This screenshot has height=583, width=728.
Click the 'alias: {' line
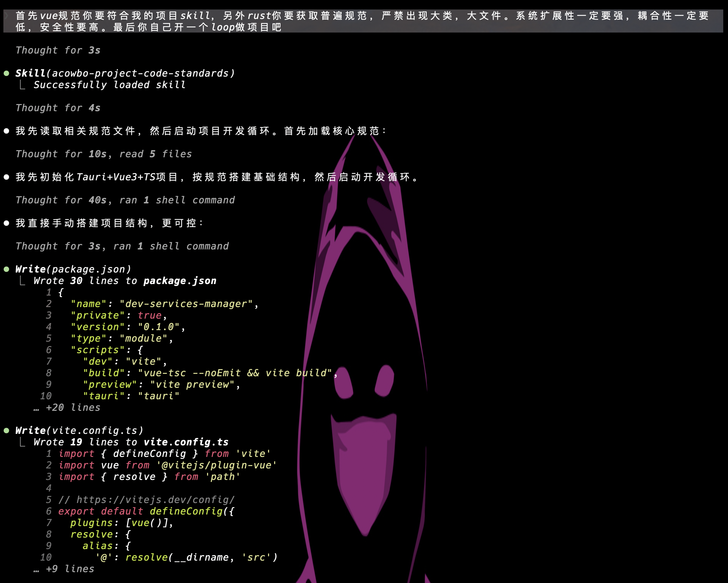[106, 546]
